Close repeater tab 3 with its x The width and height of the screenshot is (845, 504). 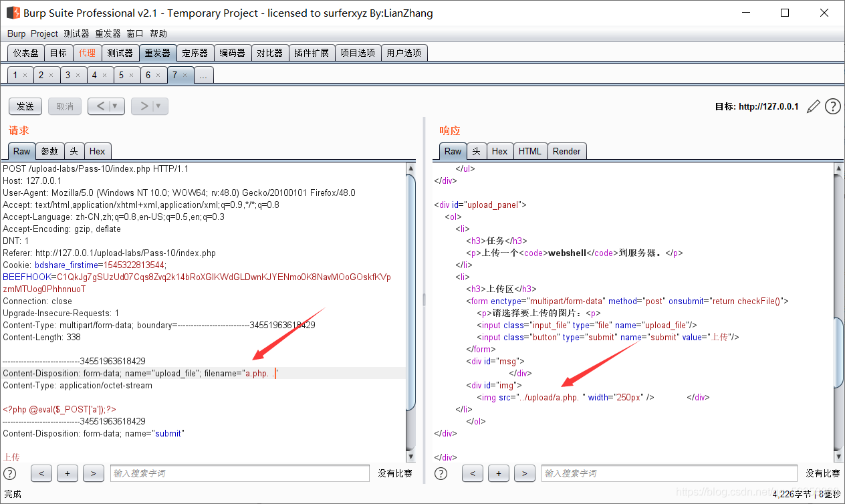78,76
